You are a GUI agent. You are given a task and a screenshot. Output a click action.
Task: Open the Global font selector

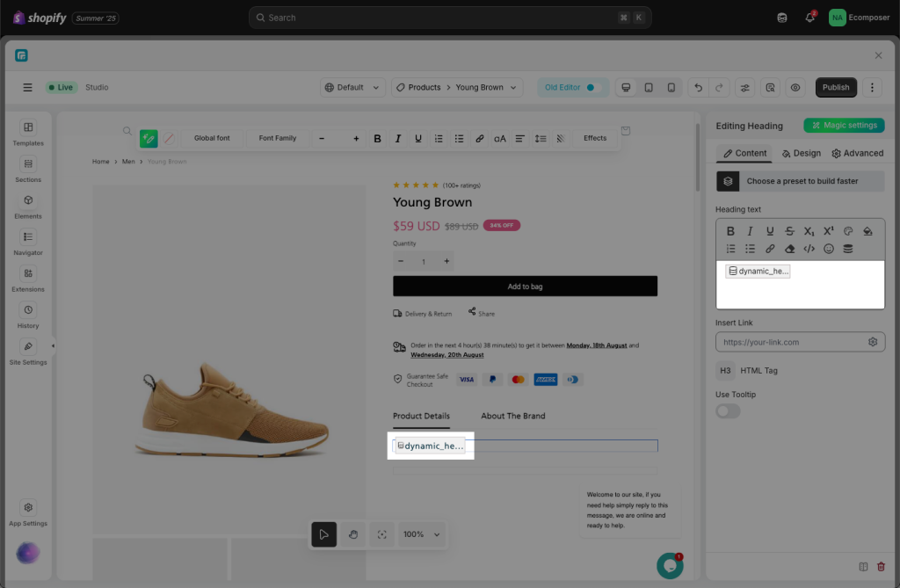[x=212, y=138]
